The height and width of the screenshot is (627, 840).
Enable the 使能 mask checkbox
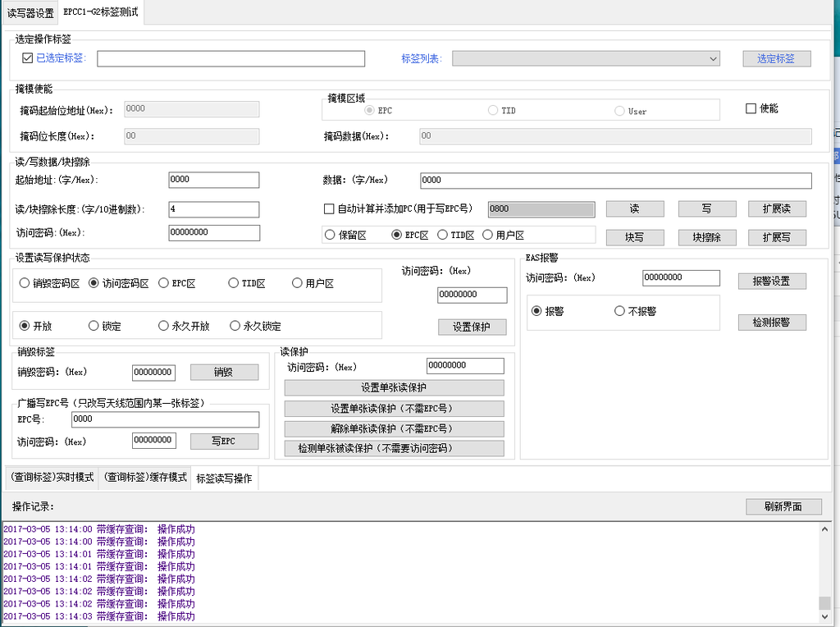tap(751, 108)
